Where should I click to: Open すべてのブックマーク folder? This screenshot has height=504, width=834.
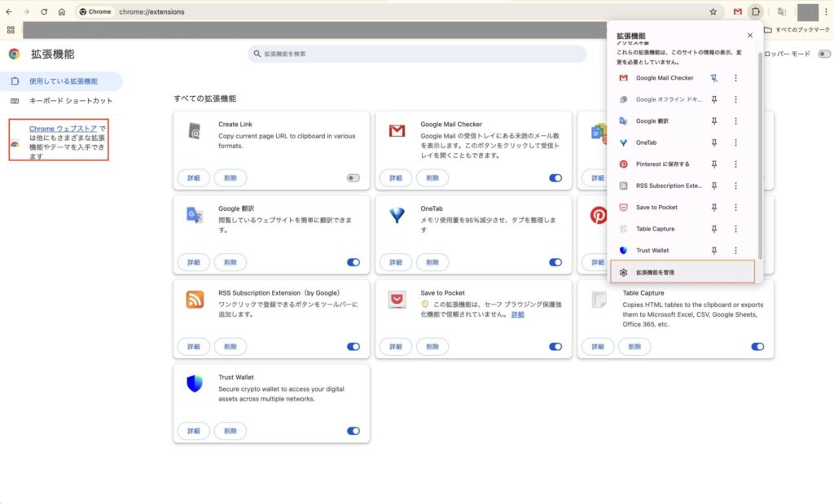797,30
